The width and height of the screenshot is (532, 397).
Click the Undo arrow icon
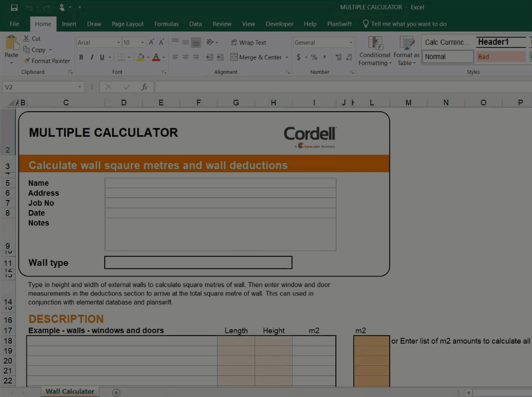tap(29, 7)
